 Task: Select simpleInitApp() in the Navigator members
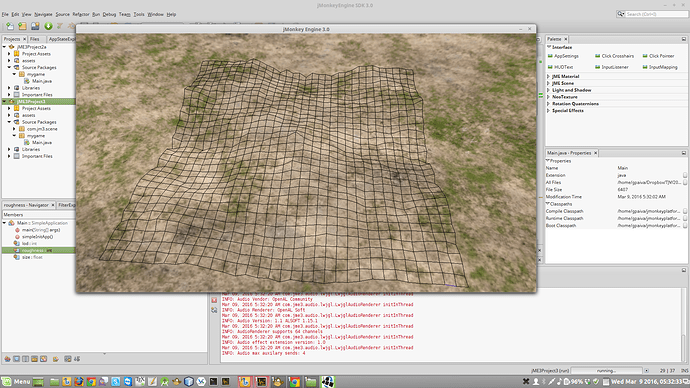37,237
